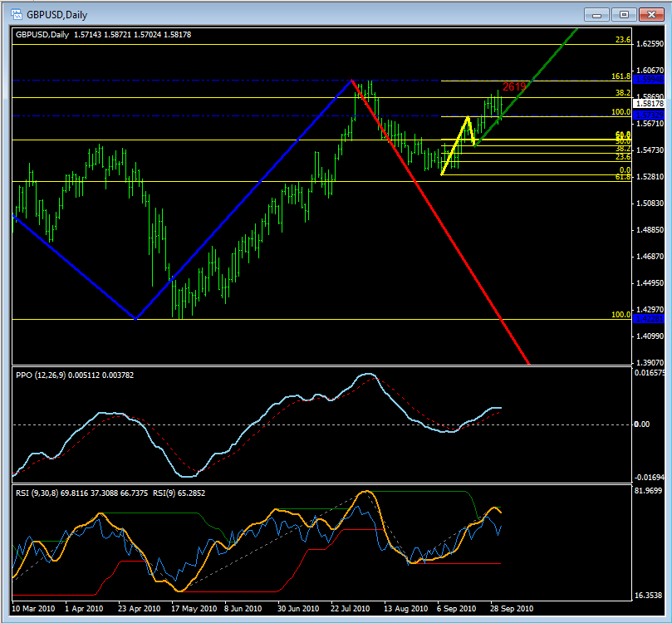Viewport: 672px width, 623px height.
Task: Maximize the GBPUSD,Daily chart window
Action: tap(624, 14)
